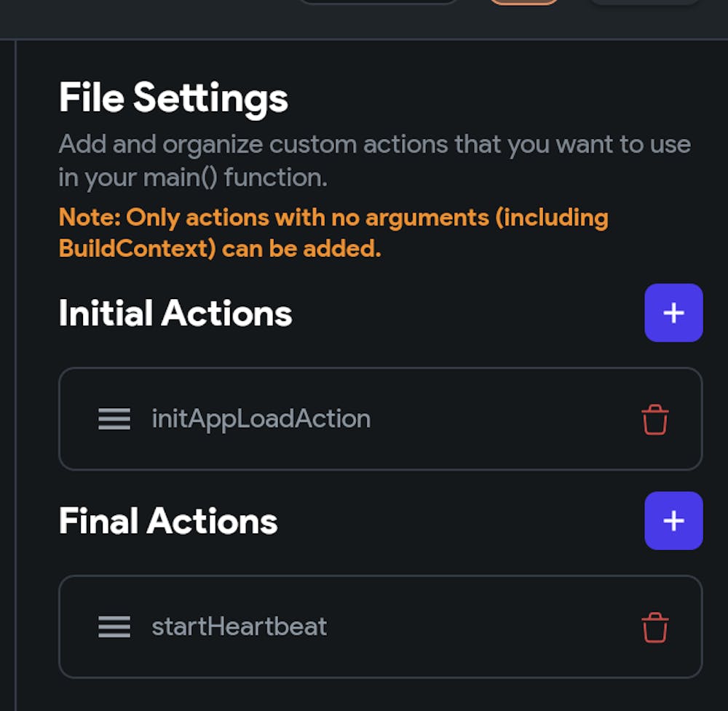Click the "Add and organize custom actions" line
Screen dimensions: 728x711
[x=374, y=144]
